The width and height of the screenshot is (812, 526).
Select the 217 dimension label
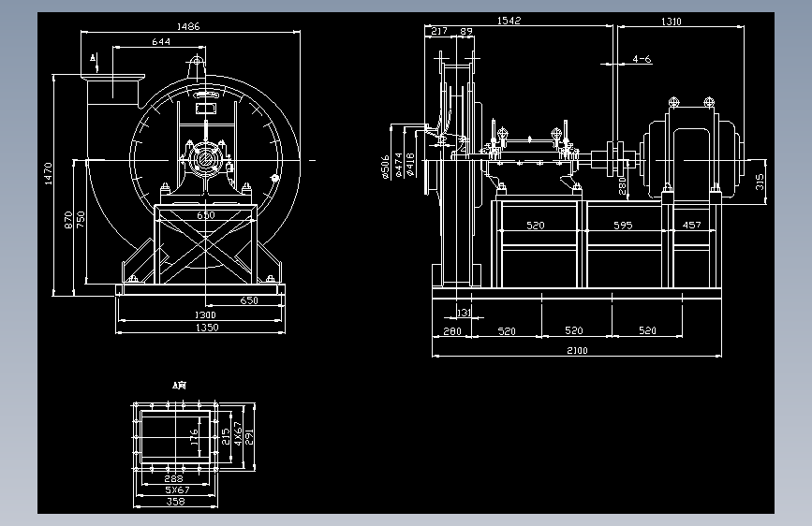tap(439, 31)
